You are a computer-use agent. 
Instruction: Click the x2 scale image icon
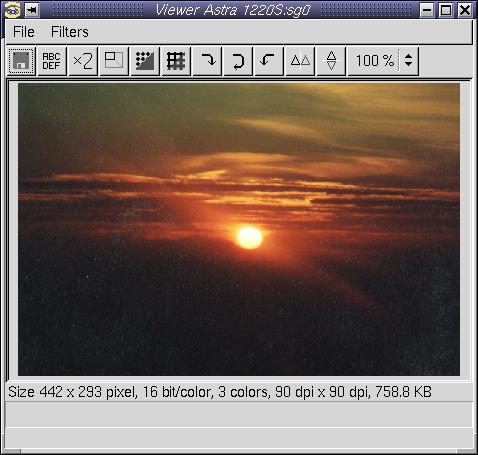coord(83,61)
